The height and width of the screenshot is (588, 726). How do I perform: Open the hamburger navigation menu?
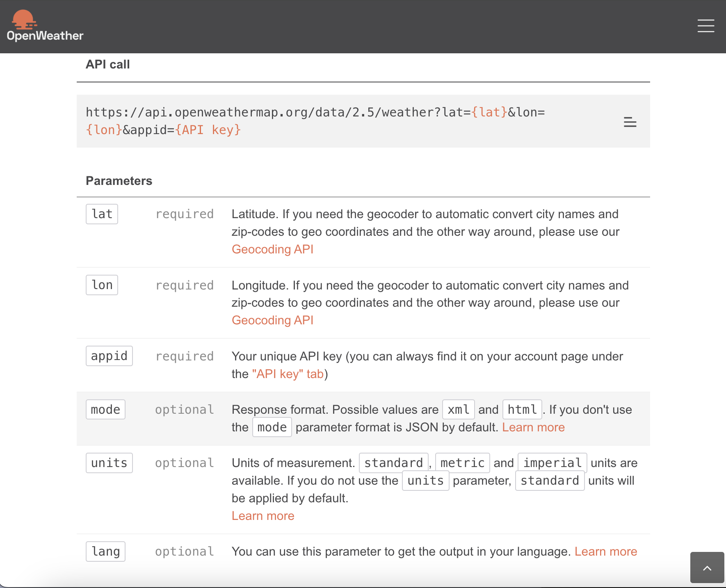(x=705, y=26)
